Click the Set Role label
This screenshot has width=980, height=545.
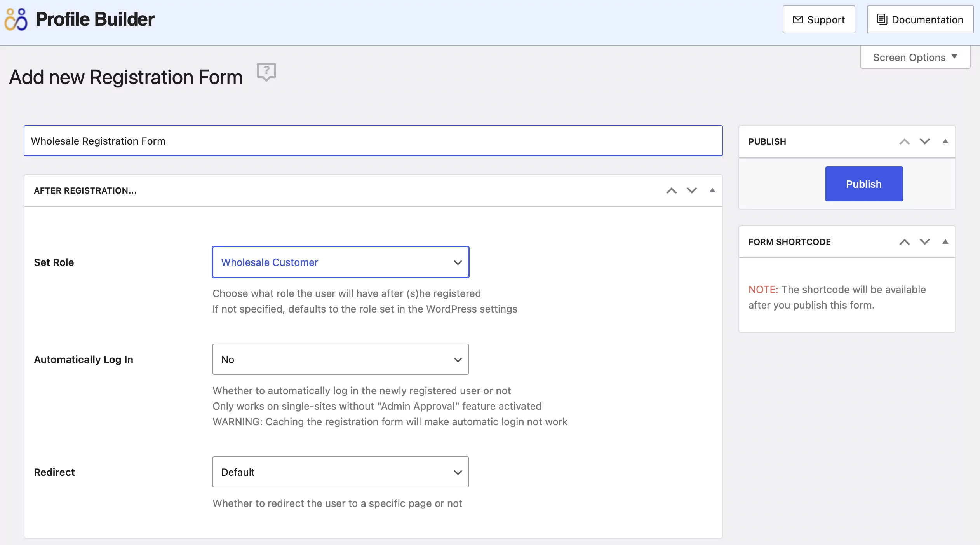click(54, 262)
